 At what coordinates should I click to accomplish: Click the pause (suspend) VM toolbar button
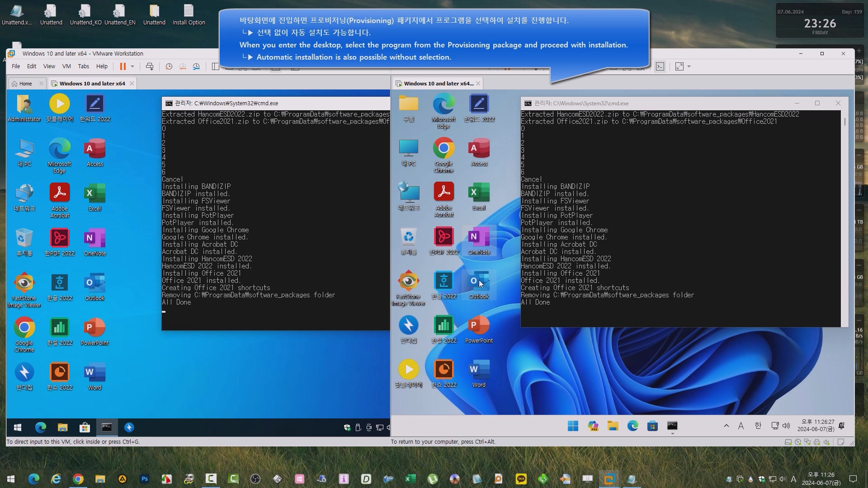coord(123,66)
